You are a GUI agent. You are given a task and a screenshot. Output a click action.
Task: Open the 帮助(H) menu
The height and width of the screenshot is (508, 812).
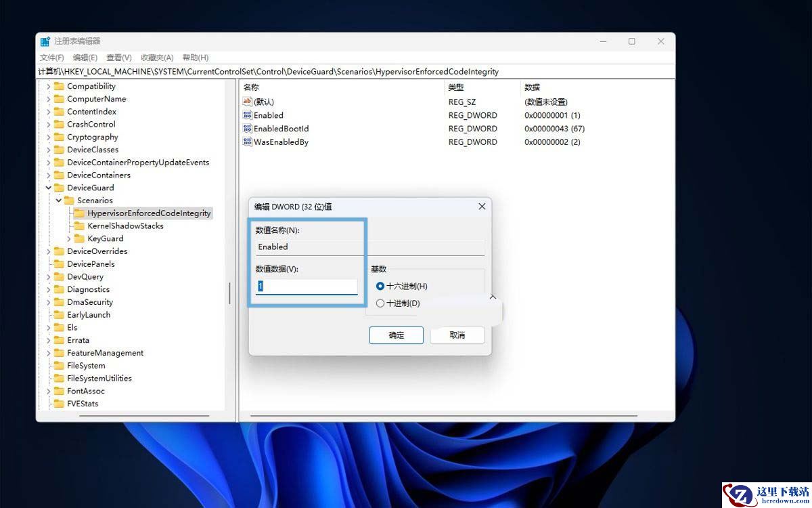pyautogui.click(x=196, y=58)
